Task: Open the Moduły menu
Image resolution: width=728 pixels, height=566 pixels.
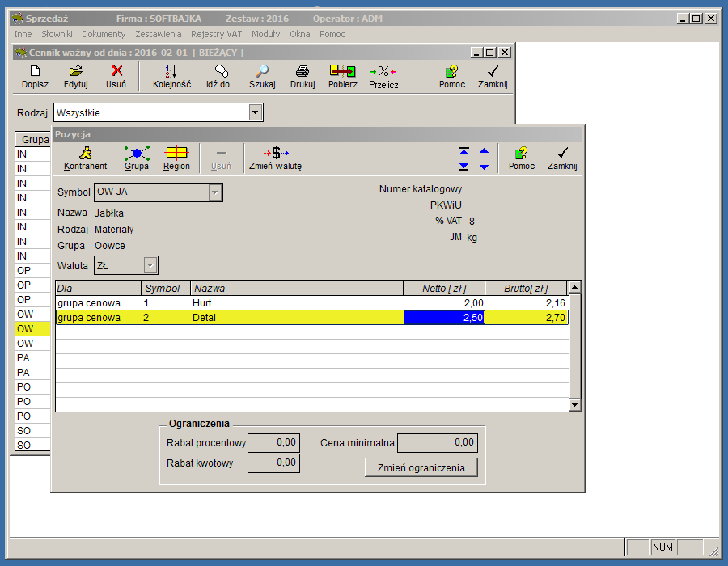Action: coord(265,34)
